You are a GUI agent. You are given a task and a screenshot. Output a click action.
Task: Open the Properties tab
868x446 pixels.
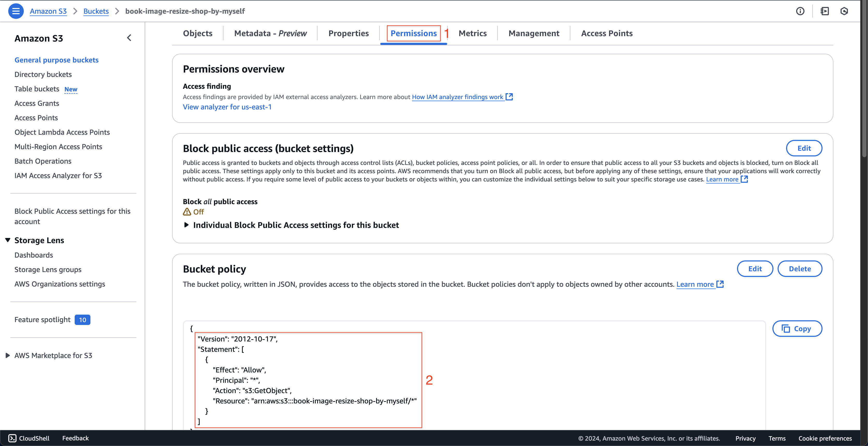(348, 33)
